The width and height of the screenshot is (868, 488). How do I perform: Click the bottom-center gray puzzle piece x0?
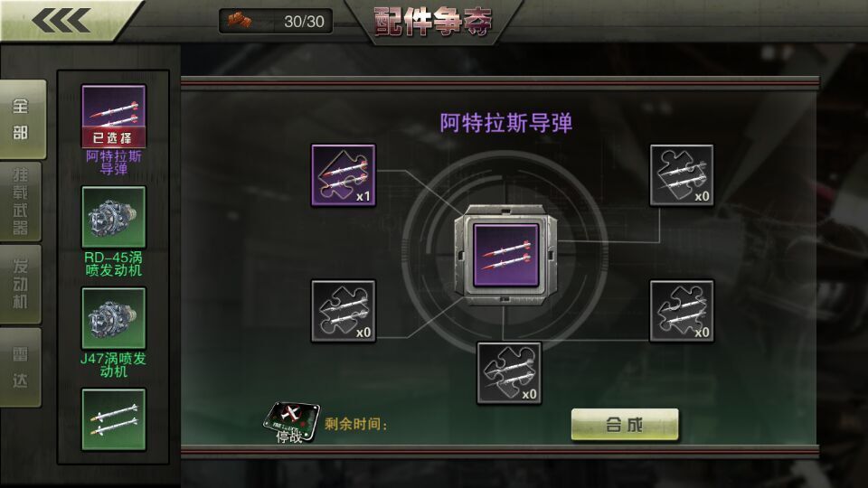coord(509,373)
